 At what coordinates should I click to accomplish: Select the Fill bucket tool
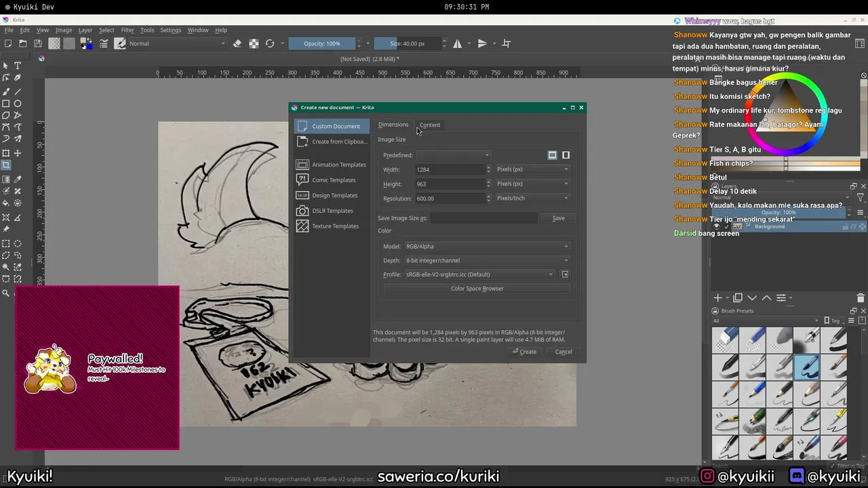pos(6,203)
